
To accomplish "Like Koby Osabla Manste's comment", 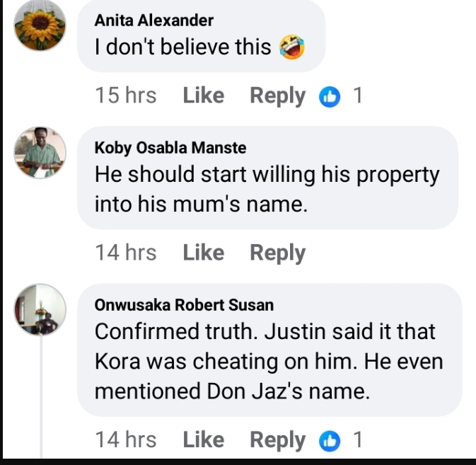I will point(203,253).
